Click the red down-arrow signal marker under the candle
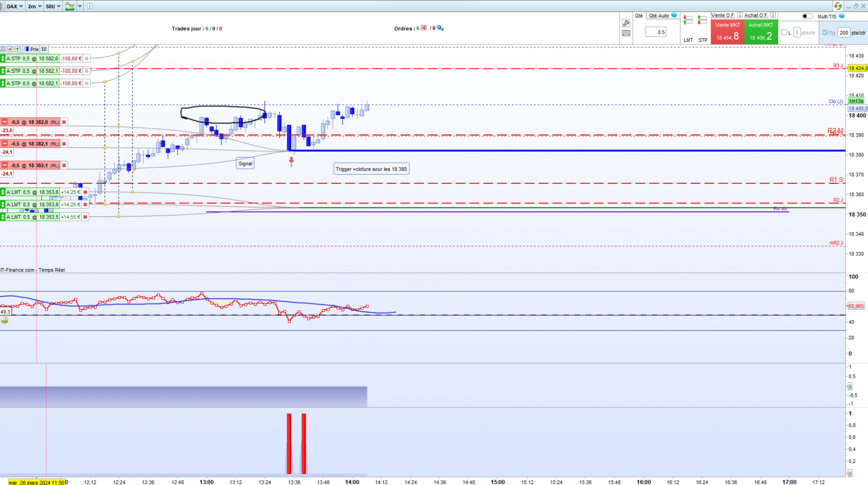868x485 pixels. 291,160
